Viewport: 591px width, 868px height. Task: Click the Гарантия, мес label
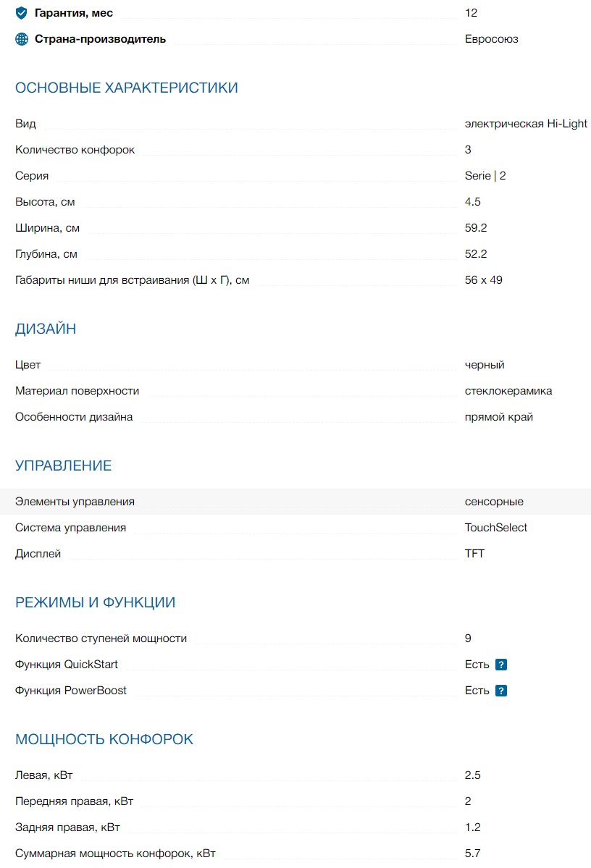[74, 13]
